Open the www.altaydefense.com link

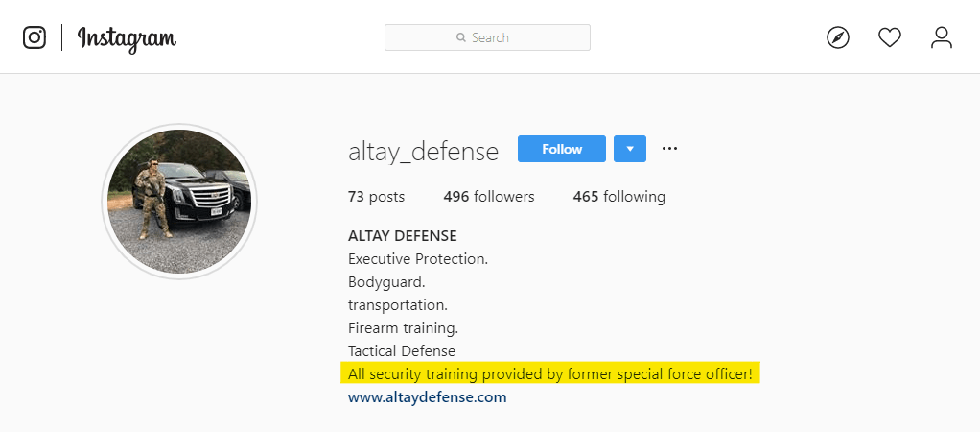[x=428, y=396]
